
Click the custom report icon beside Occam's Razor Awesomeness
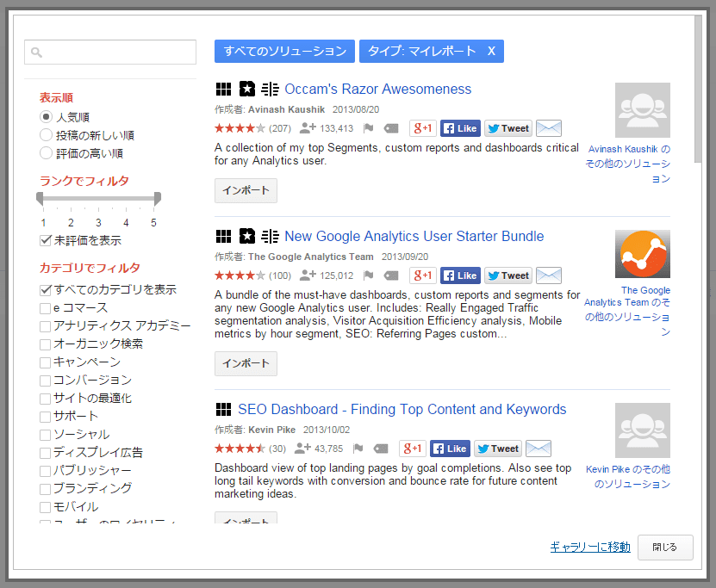point(270,89)
